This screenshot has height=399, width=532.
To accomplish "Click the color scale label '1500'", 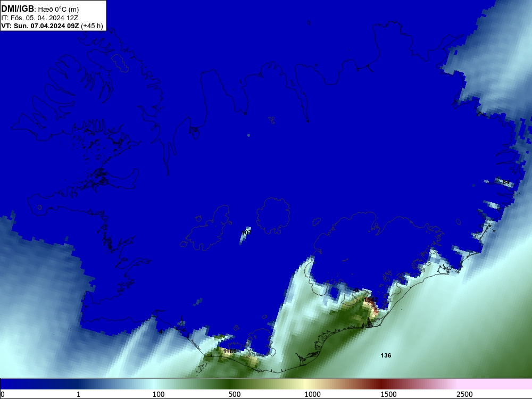I will point(388,394).
